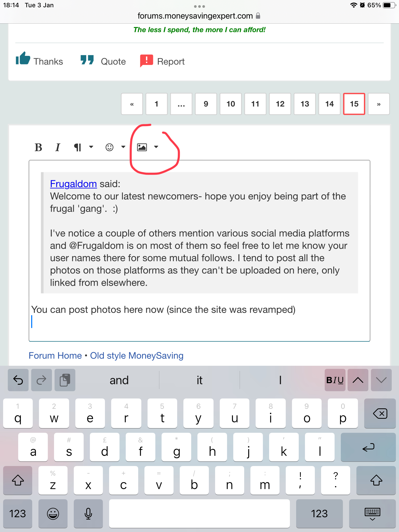
Task: Tap the red Report flag icon
Action: (147, 61)
